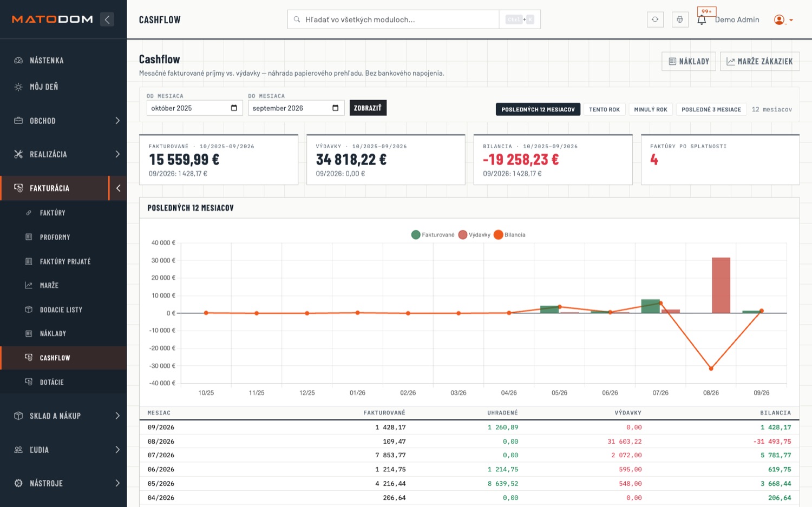This screenshot has width=812, height=507.
Task: Click the MATODOM logo
Action: (53, 19)
